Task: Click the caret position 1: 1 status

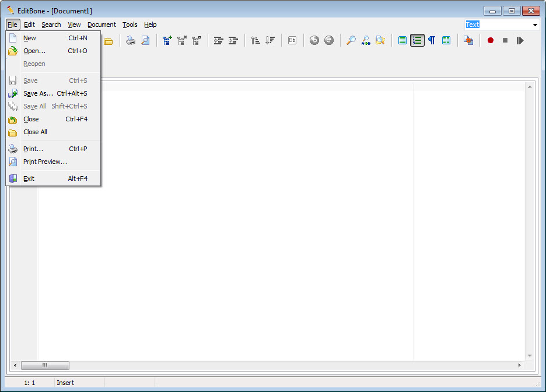Action: click(x=30, y=383)
